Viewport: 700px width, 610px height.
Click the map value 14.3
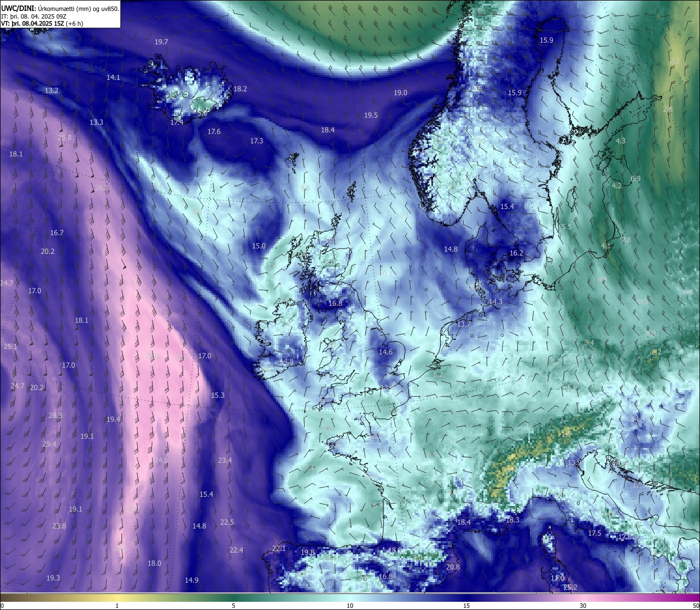495,302
